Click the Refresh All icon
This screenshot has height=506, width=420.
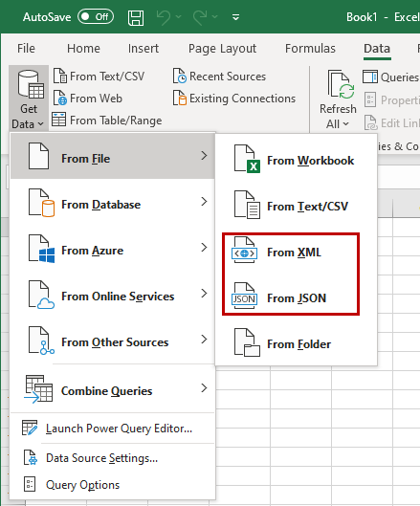click(341, 84)
